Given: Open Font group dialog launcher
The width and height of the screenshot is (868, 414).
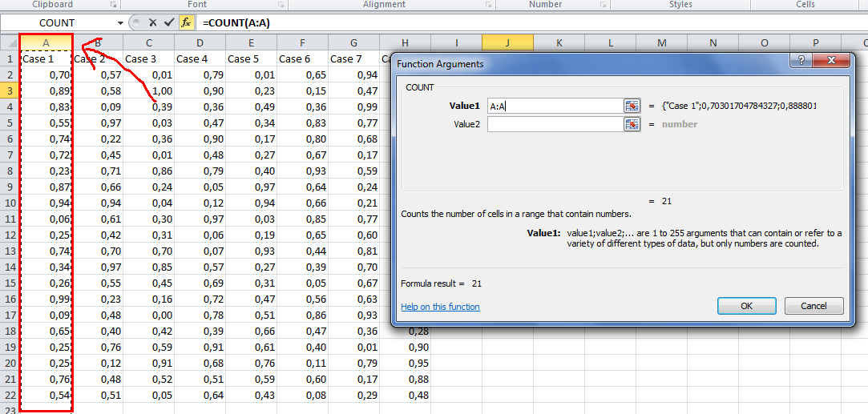Looking at the screenshot, I should tap(281, 5).
